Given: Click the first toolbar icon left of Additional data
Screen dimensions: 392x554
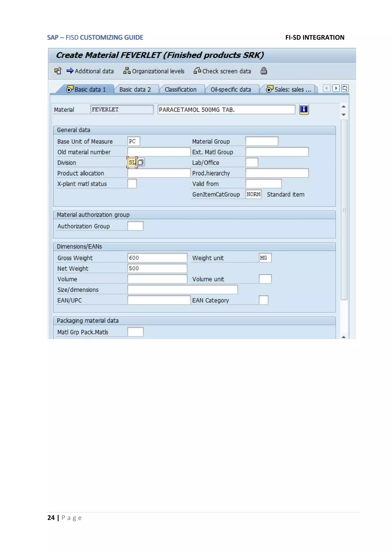Looking at the screenshot, I should pos(58,71).
